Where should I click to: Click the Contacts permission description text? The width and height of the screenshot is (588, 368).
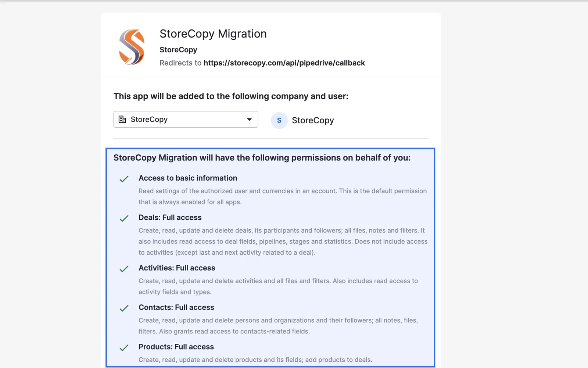[278, 326]
